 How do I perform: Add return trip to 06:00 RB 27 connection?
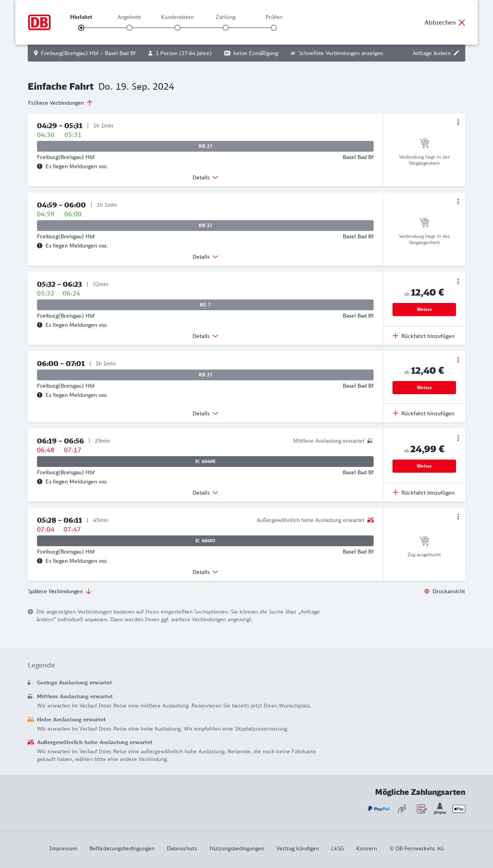[x=424, y=413]
